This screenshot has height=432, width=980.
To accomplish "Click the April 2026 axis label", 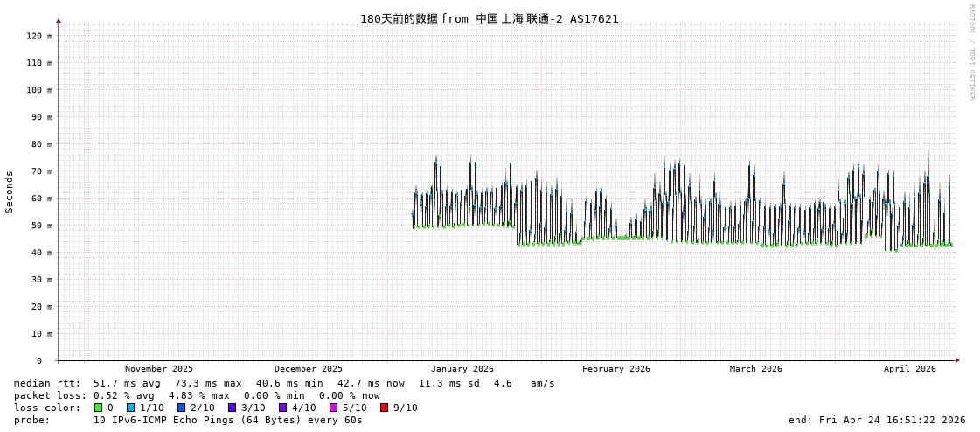I will (x=909, y=369).
